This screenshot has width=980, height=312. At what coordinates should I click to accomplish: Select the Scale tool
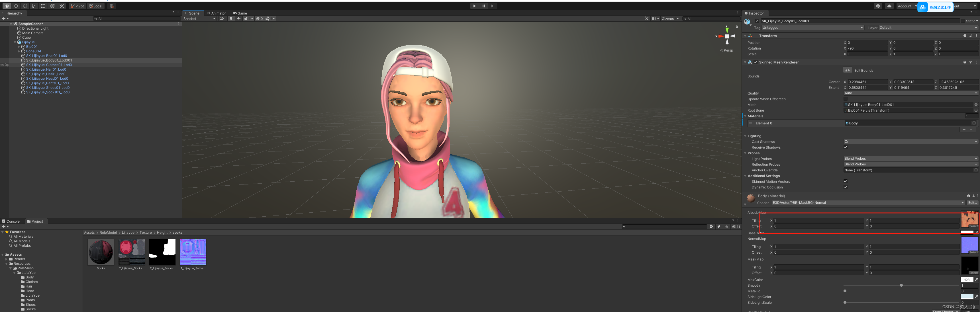[x=34, y=6]
